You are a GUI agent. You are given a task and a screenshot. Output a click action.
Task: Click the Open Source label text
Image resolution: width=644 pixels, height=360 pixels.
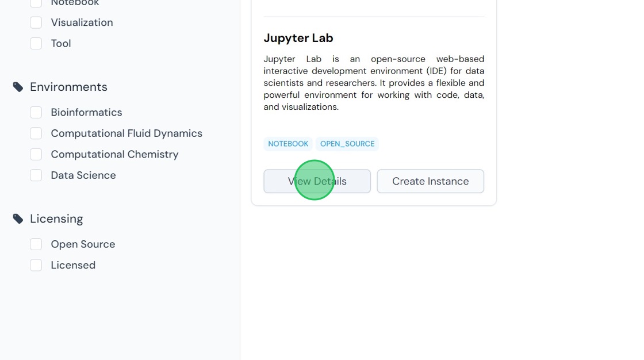click(x=83, y=244)
